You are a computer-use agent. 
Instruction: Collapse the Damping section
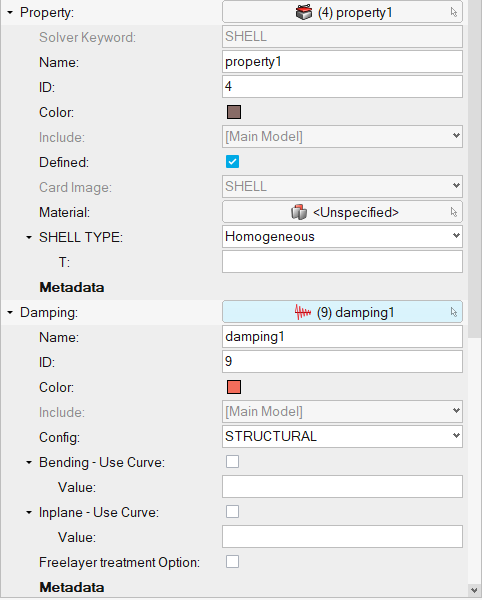pyautogui.click(x=10, y=313)
